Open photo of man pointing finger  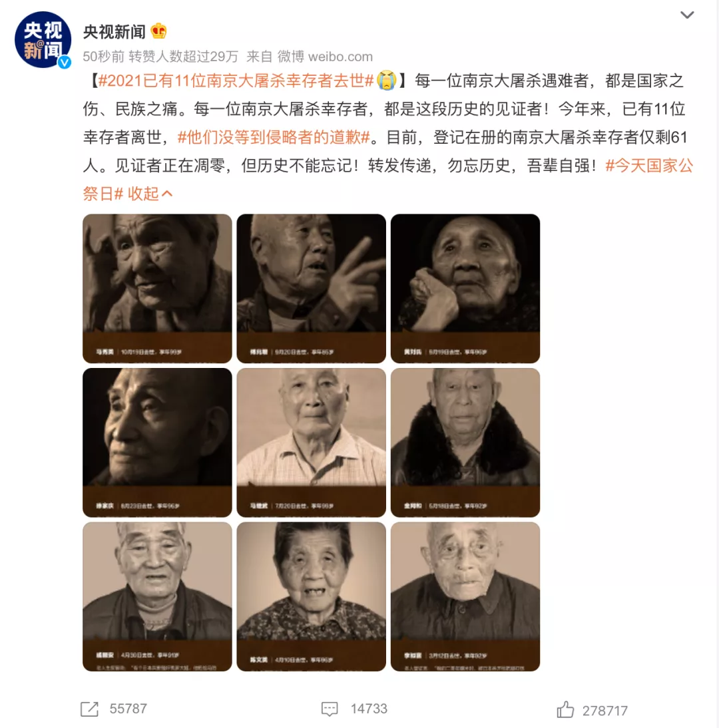click(311, 288)
